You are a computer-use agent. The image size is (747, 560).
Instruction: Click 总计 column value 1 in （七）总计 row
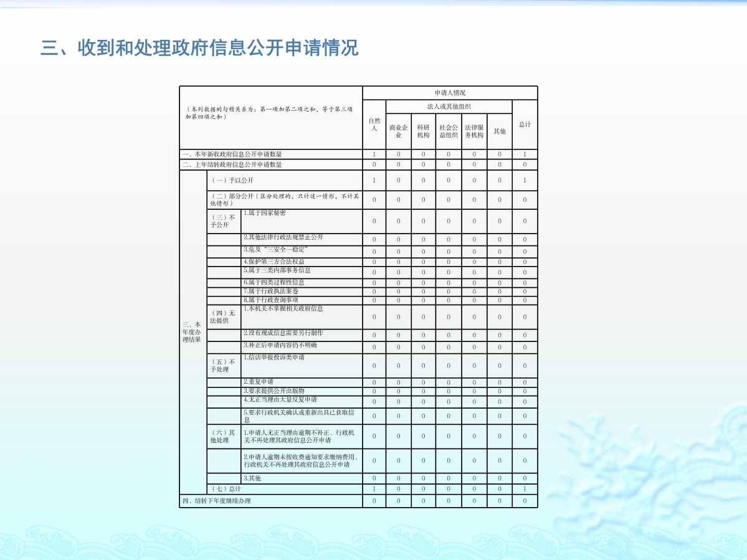[525, 489]
